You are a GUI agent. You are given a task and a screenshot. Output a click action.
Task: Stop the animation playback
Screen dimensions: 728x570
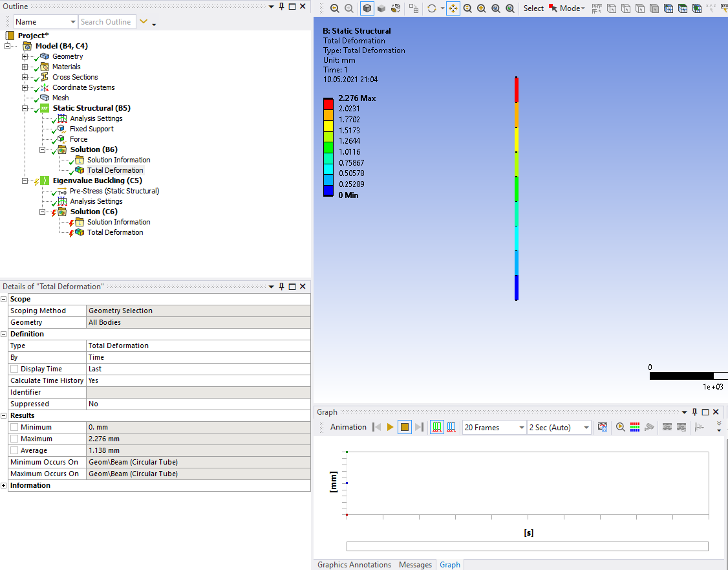click(405, 427)
